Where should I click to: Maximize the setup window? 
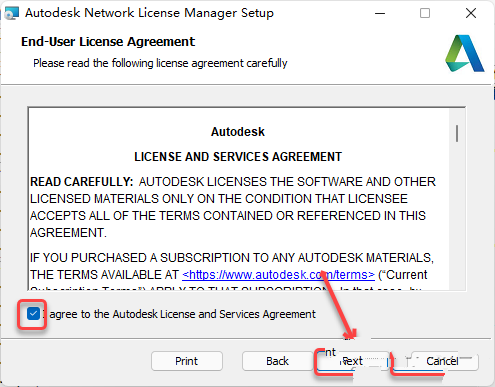point(425,13)
